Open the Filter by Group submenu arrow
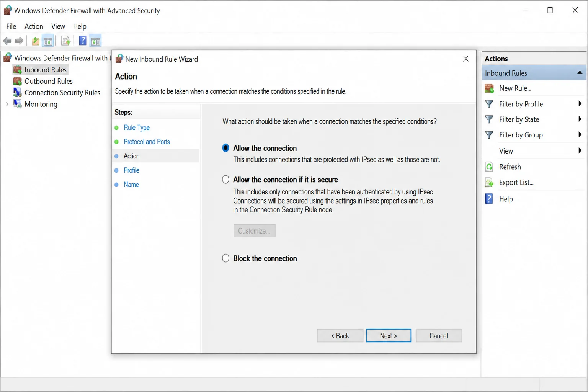The image size is (588, 392). [580, 135]
